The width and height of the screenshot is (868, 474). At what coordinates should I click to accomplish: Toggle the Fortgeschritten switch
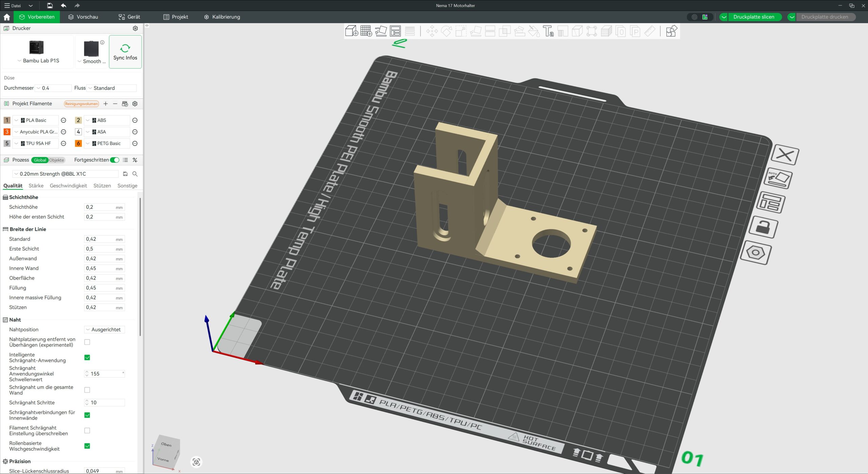click(115, 160)
